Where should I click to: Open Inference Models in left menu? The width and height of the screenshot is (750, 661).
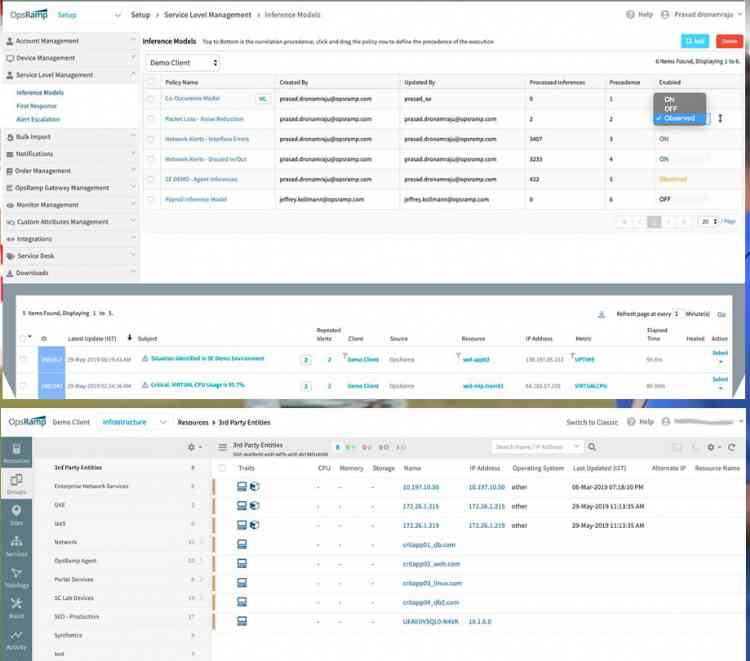coord(40,92)
